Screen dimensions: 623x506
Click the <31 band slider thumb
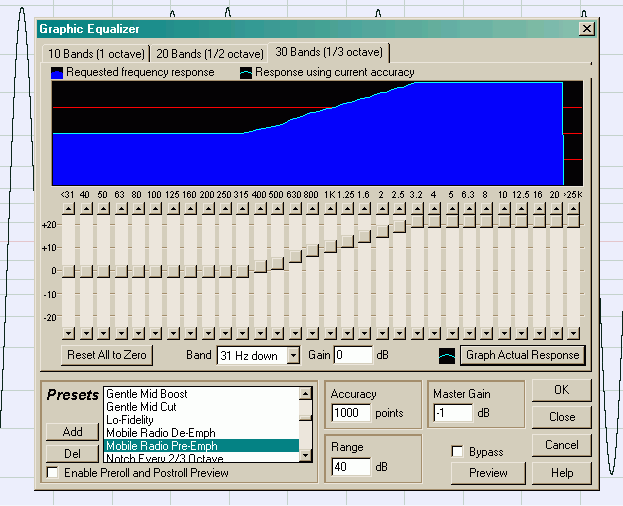[x=68, y=271]
